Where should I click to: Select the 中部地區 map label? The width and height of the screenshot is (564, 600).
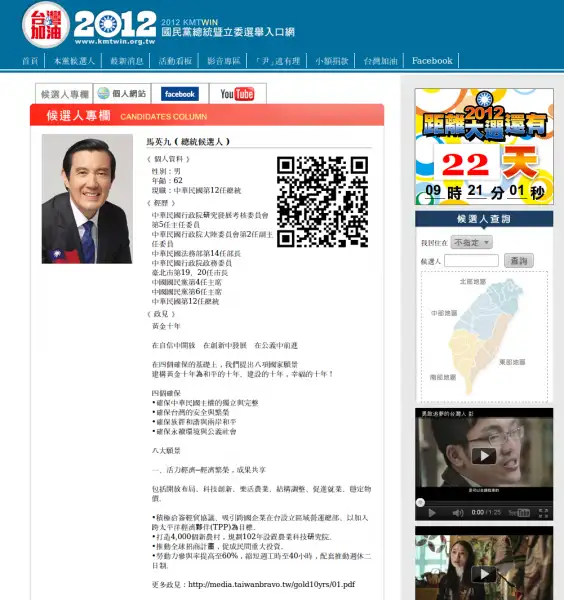(x=444, y=313)
